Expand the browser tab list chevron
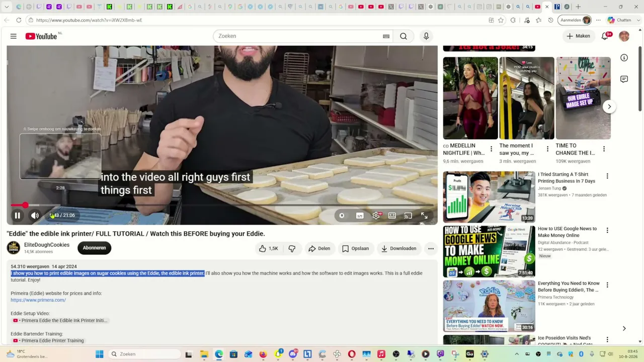Screen dimensions: 644x362 click(7, 7)
